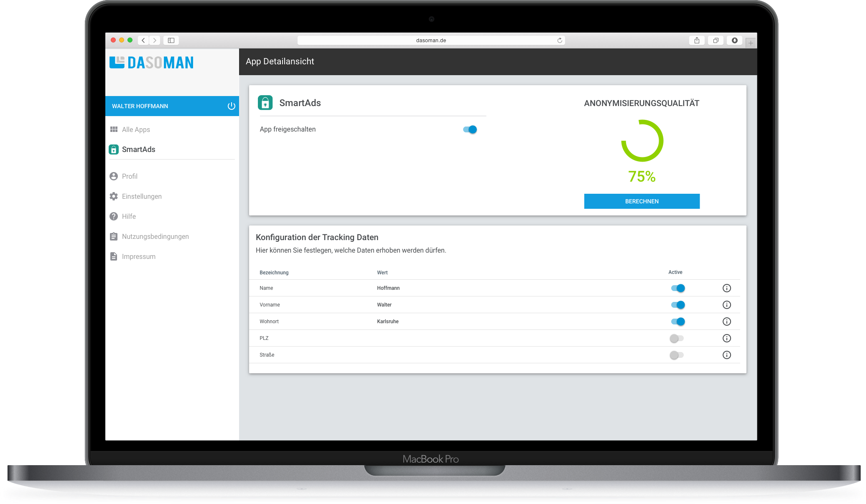
Task: Click the info icon for PLZ
Action: click(726, 338)
